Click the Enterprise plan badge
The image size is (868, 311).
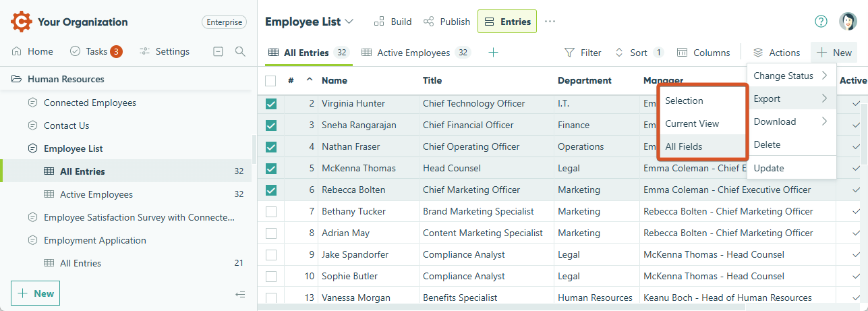(225, 22)
